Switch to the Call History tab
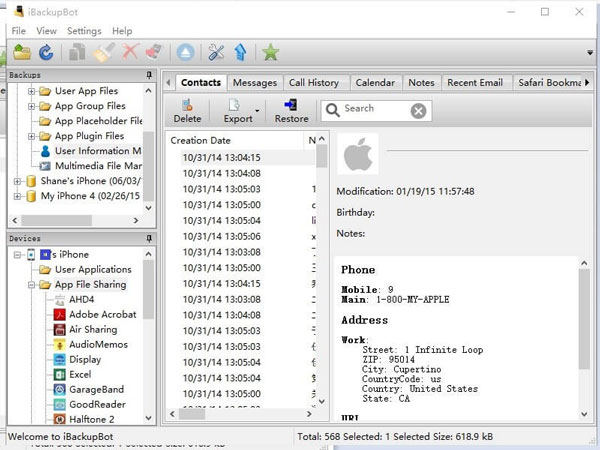Screen dimensions: 600x450 (x=313, y=83)
